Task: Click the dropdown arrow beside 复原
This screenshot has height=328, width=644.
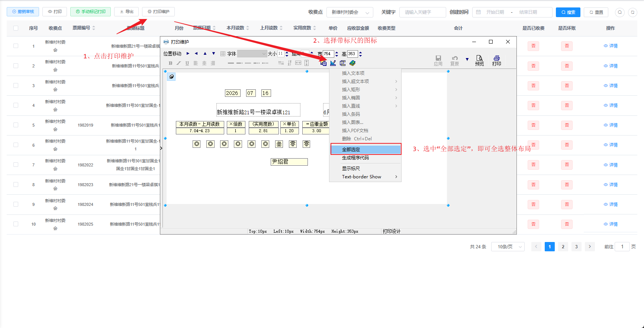Action: point(467,60)
